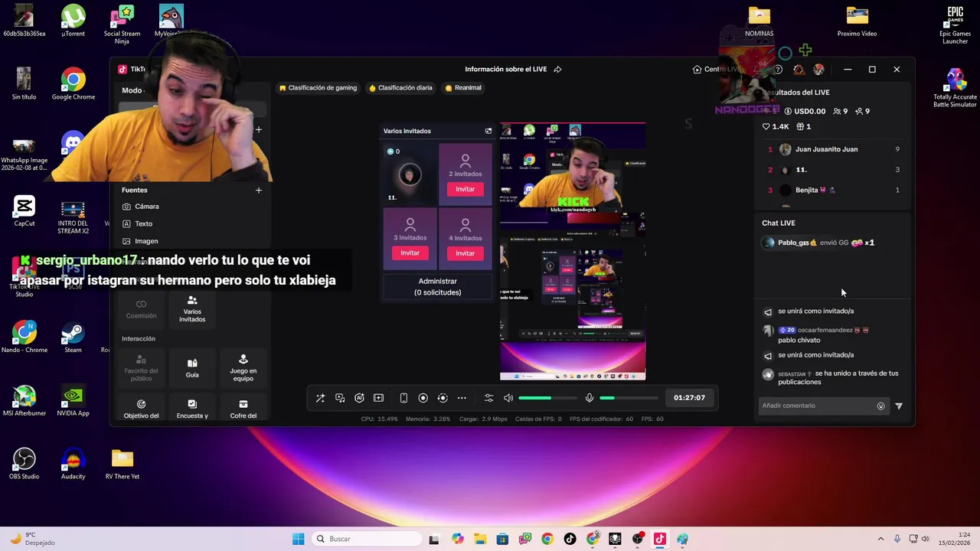Click the framed clip icon in toolbar
This screenshot has height=551, width=980.
(x=378, y=398)
